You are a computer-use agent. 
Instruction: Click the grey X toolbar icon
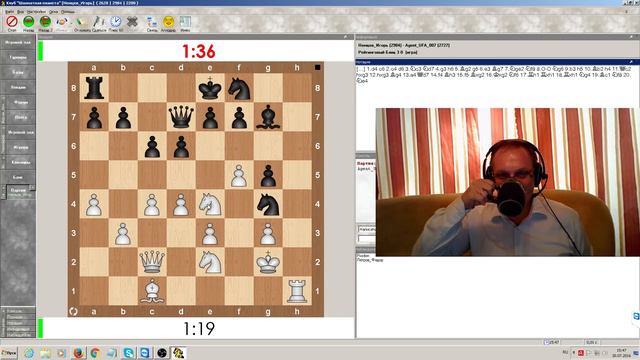coord(132,21)
